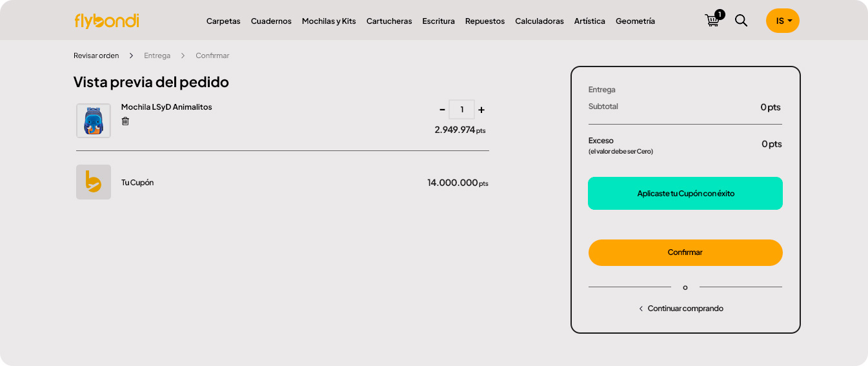The height and width of the screenshot is (366, 868).
Task: Click the Flybondi logo
Action: 106,21
